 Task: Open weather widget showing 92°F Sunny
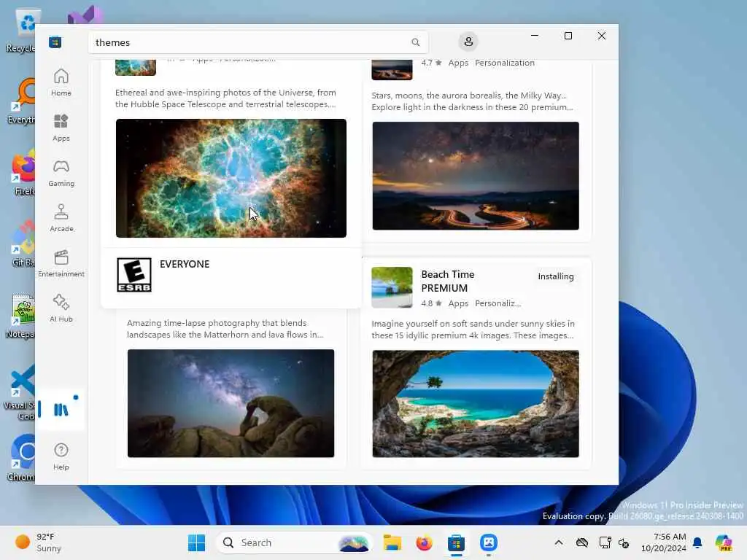[39, 542]
